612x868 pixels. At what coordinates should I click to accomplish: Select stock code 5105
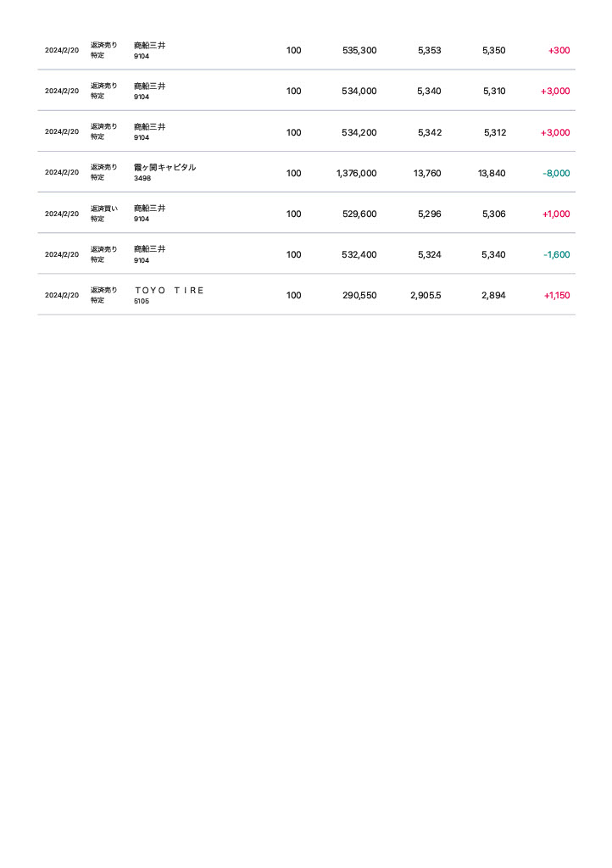click(x=142, y=301)
